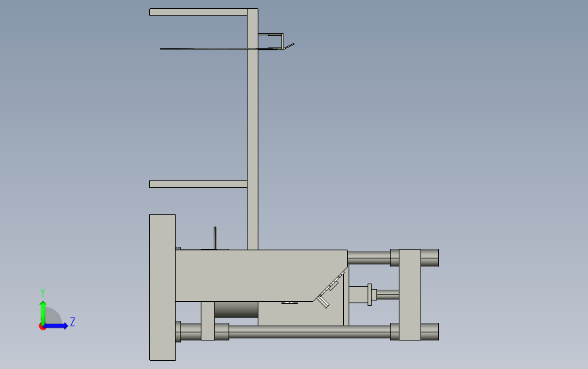Select the lower right rod end cap
Screen dimensions: 588x369
[x=430, y=332]
